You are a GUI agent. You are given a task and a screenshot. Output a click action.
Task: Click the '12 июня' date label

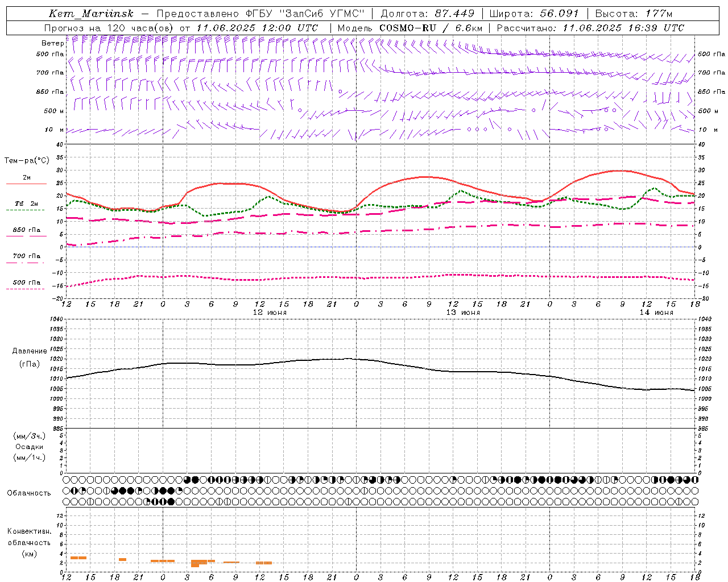click(270, 313)
